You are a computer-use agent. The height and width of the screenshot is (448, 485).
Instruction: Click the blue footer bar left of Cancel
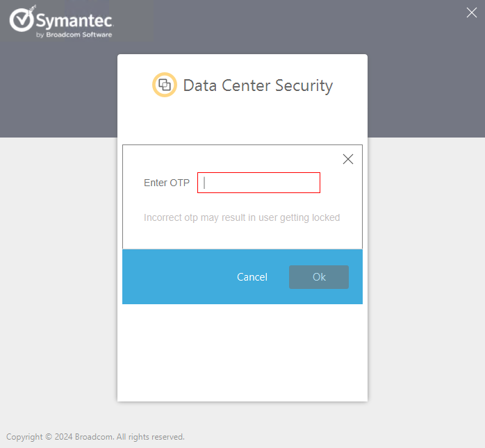176,276
